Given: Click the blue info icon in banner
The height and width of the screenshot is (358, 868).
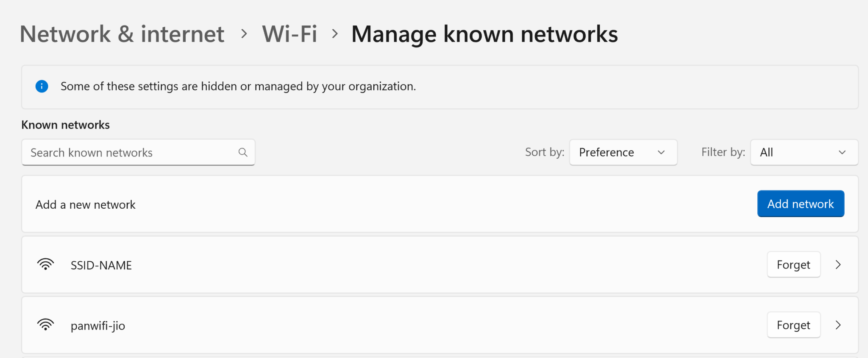Looking at the screenshot, I should pyautogui.click(x=42, y=87).
